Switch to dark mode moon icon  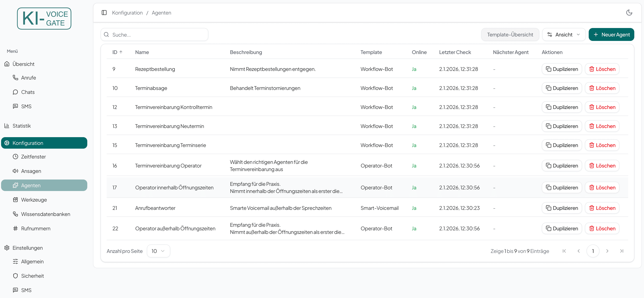pos(629,13)
